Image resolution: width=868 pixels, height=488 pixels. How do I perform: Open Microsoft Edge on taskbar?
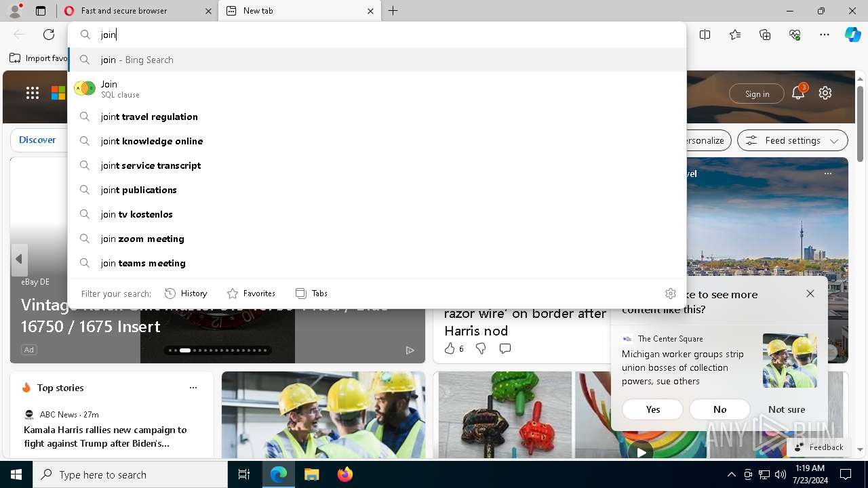pyautogui.click(x=279, y=474)
